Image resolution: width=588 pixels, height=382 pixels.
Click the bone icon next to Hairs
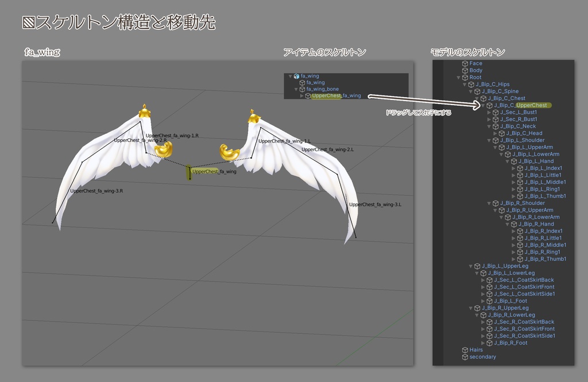pos(465,350)
